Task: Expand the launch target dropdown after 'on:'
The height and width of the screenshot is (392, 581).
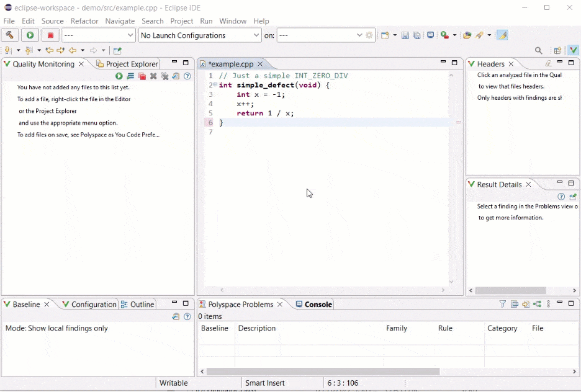Action: (x=320, y=35)
